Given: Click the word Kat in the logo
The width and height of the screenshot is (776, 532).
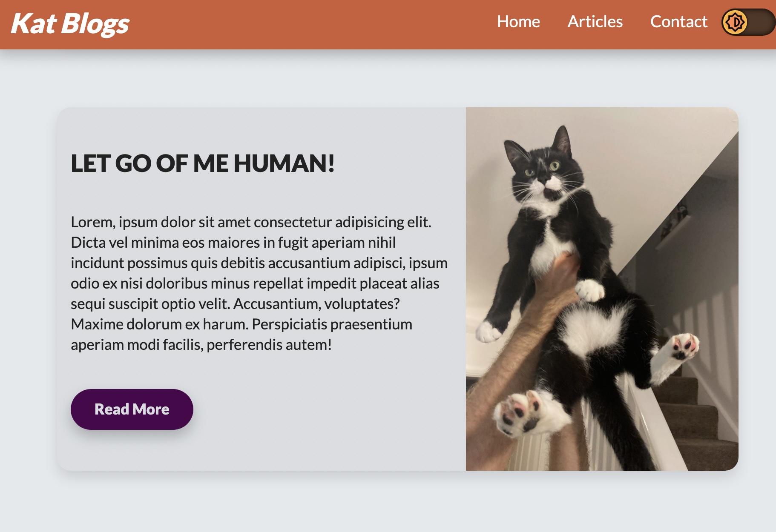Looking at the screenshot, I should pyautogui.click(x=33, y=23).
